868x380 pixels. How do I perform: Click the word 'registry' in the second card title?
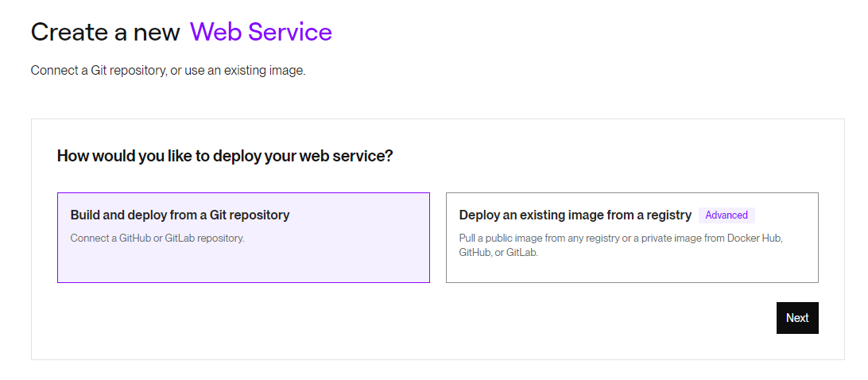coord(669,215)
